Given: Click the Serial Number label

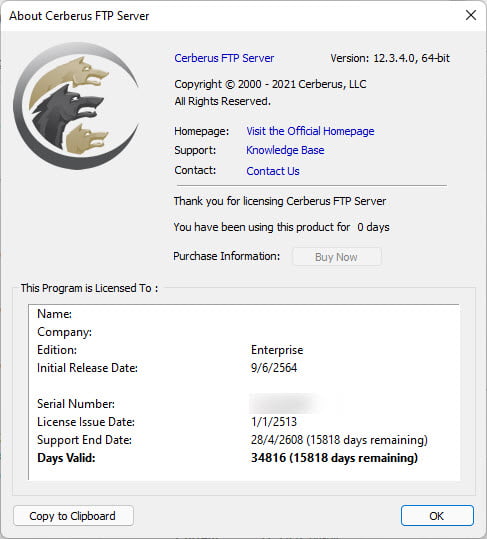Looking at the screenshot, I should pos(76,404).
